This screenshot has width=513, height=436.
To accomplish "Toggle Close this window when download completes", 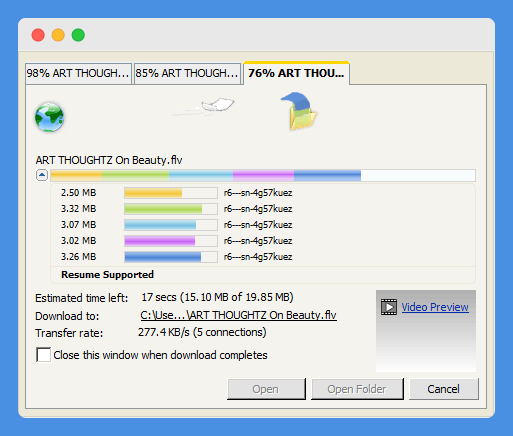I will pos(43,355).
